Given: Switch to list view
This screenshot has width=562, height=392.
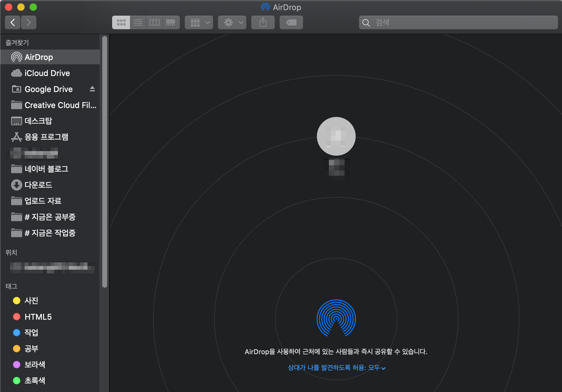Looking at the screenshot, I should tap(138, 22).
